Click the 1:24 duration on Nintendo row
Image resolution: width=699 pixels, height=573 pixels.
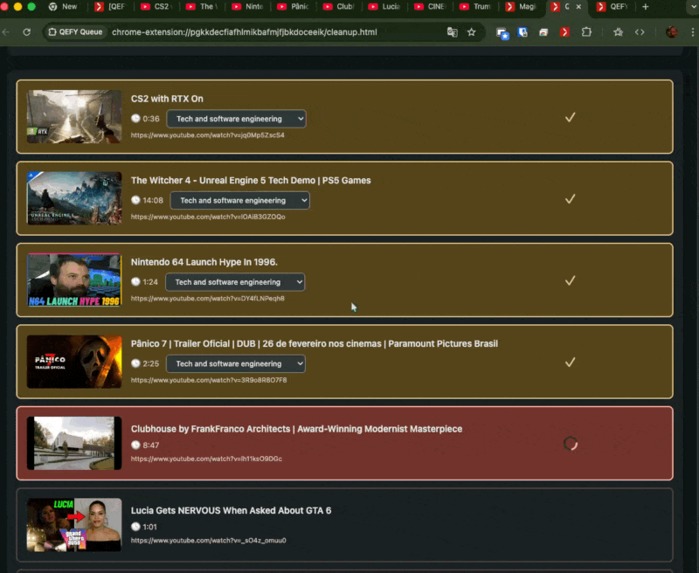coord(150,282)
